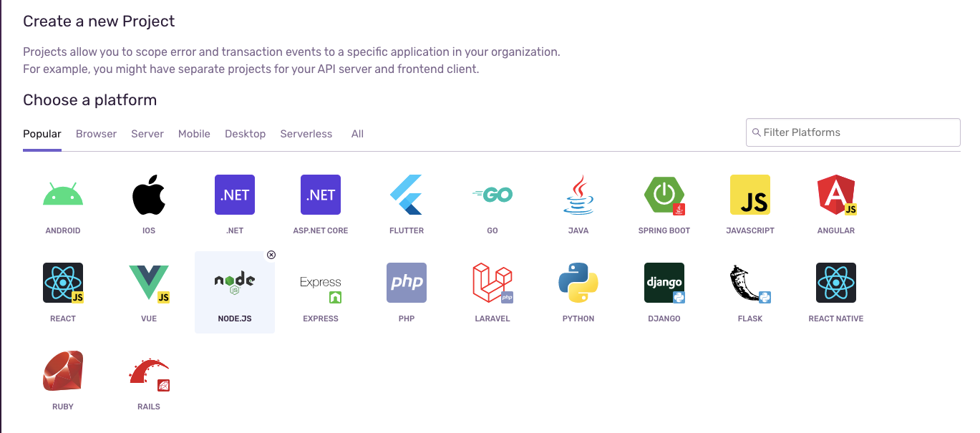Pick the Java coffee cup platform
Viewport: 980px width, 433px height.
(x=578, y=195)
